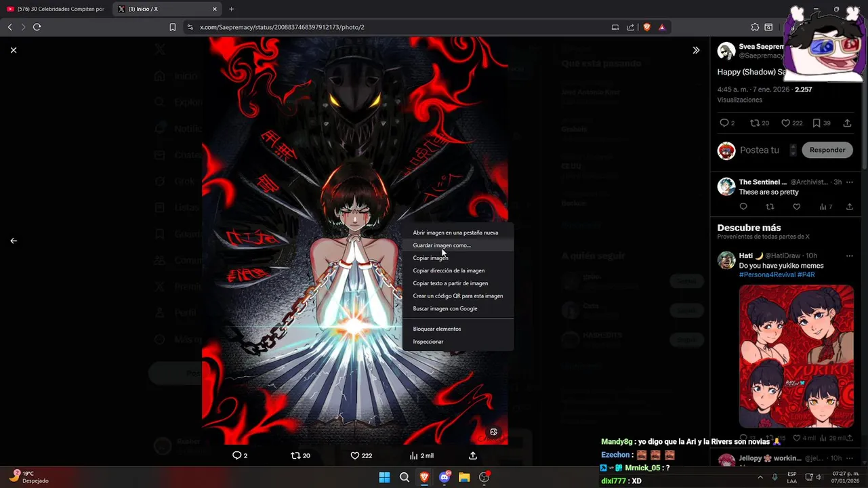Share the post from side panel
The height and width of the screenshot is (488, 868).
pos(847,123)
